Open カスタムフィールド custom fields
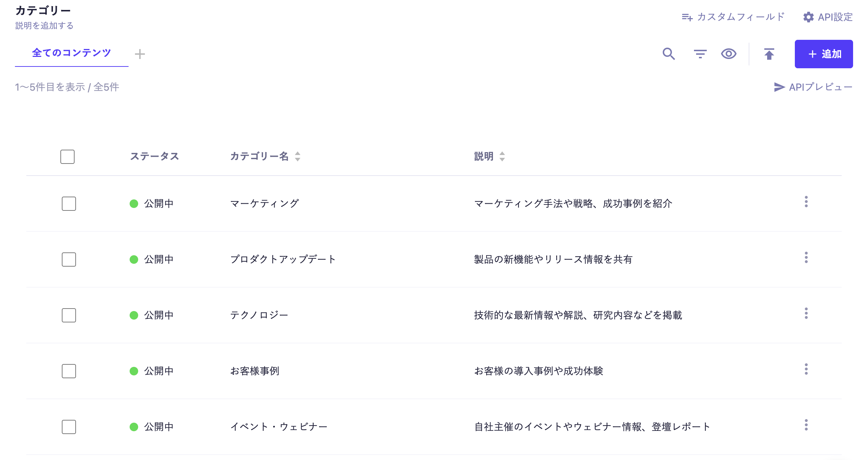The image size is (868, 460). tap(733, 17)
